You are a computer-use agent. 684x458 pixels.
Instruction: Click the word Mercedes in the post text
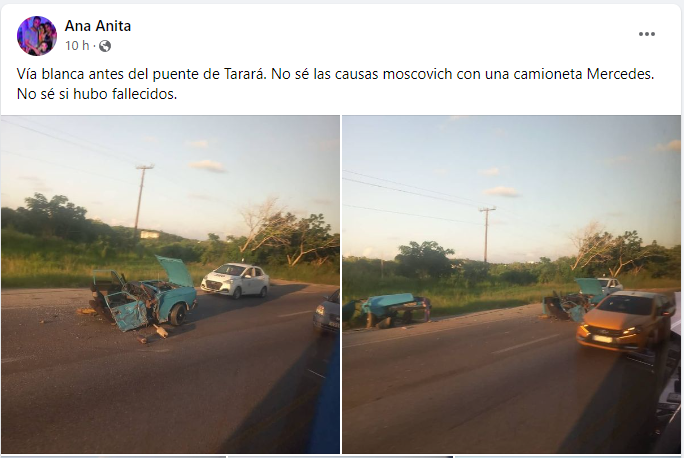tap(620, 74)
